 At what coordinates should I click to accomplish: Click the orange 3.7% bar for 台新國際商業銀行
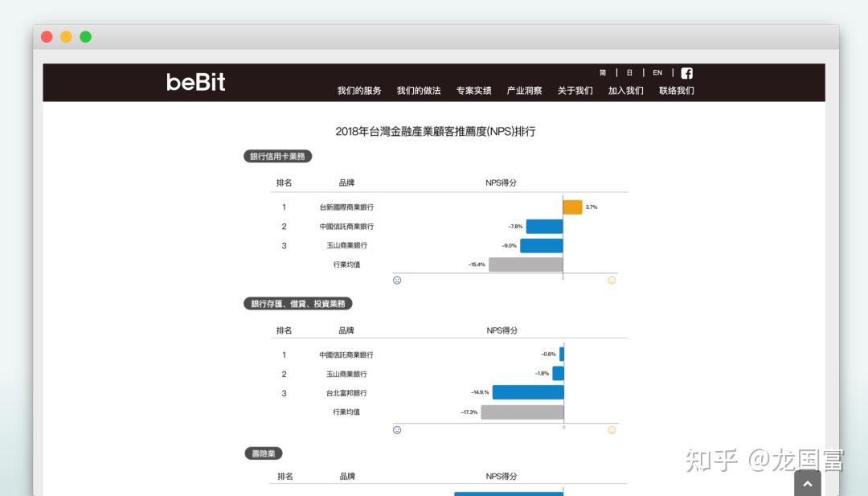(x=572, y=207)
